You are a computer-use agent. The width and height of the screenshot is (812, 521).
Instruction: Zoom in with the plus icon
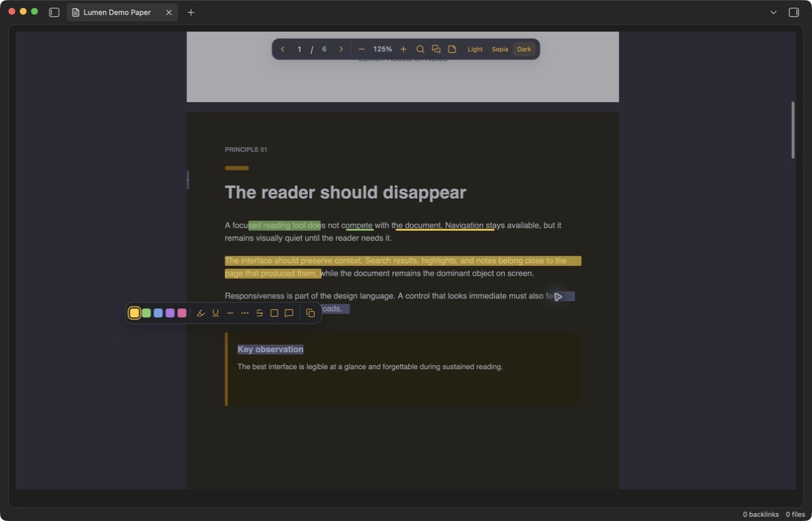click(403, 49)
